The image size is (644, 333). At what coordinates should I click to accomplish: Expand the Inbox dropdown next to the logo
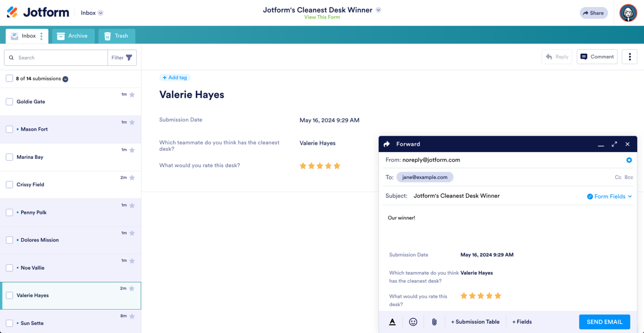[91, 13]
